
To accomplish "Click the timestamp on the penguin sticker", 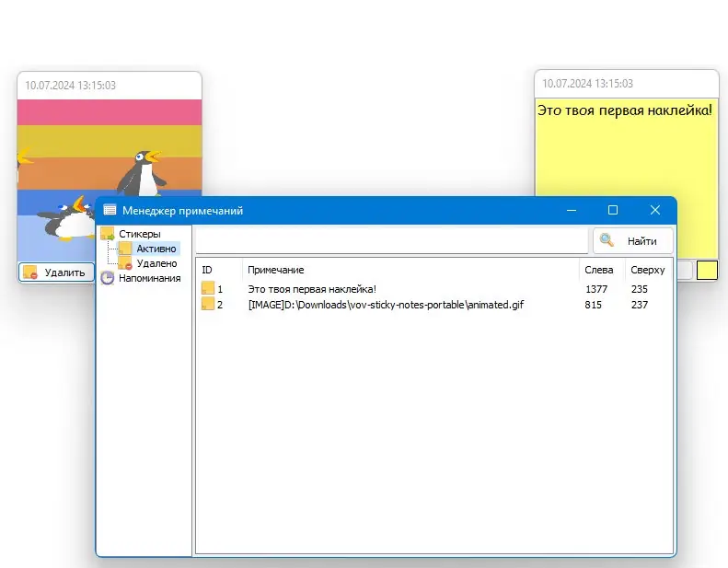I will [70, 86].
